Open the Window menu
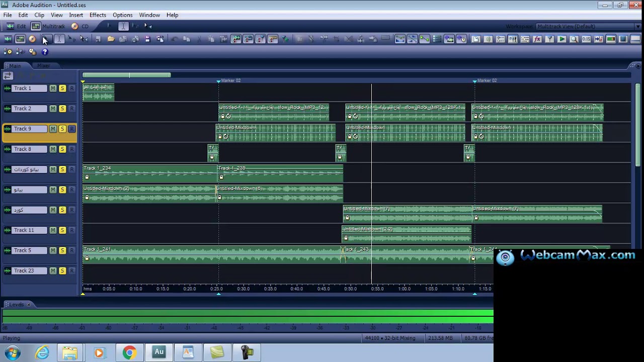644x362 pixels. (149, 15)
